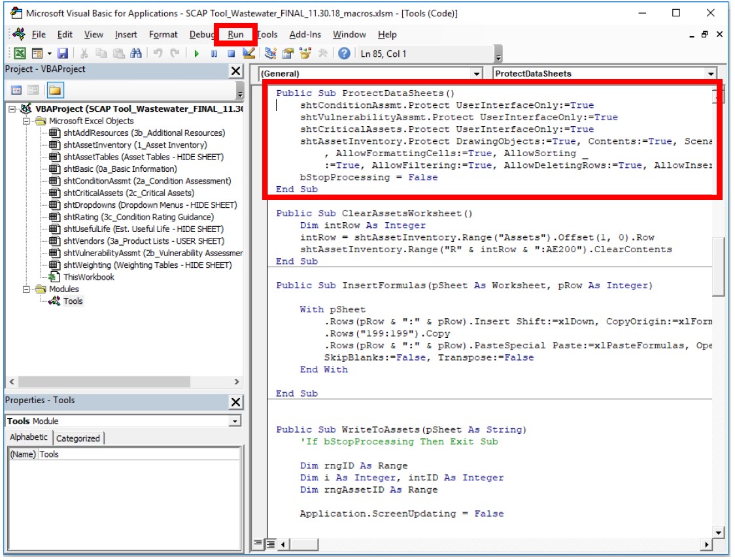Open the Tools Module properties dropdown
This screenshot has width=735, height=560.
[235, 421]
